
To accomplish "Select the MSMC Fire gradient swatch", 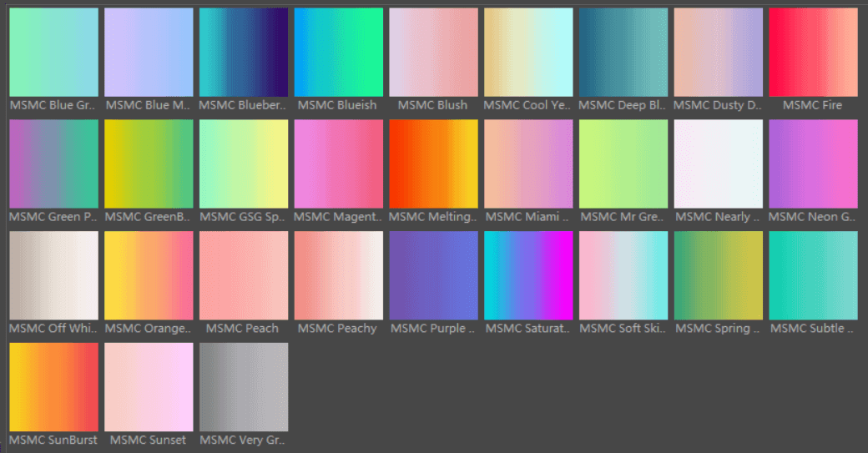I will (x=813, y=53).
